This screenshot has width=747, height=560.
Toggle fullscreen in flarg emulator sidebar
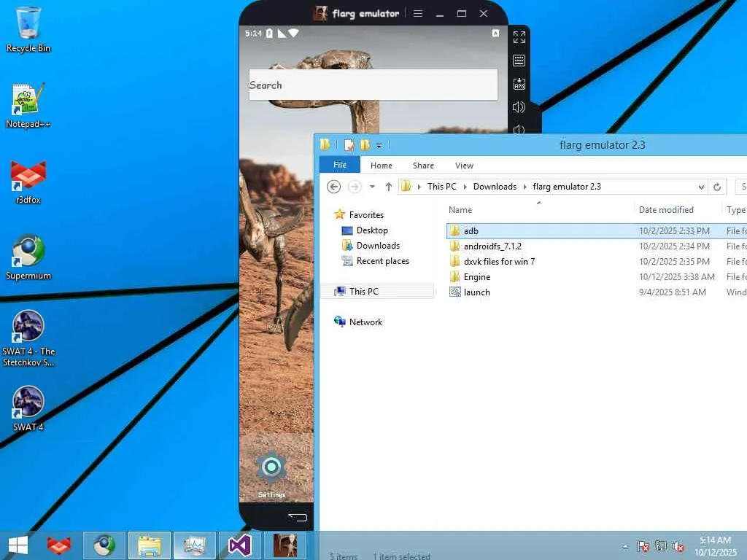point(519,36)
